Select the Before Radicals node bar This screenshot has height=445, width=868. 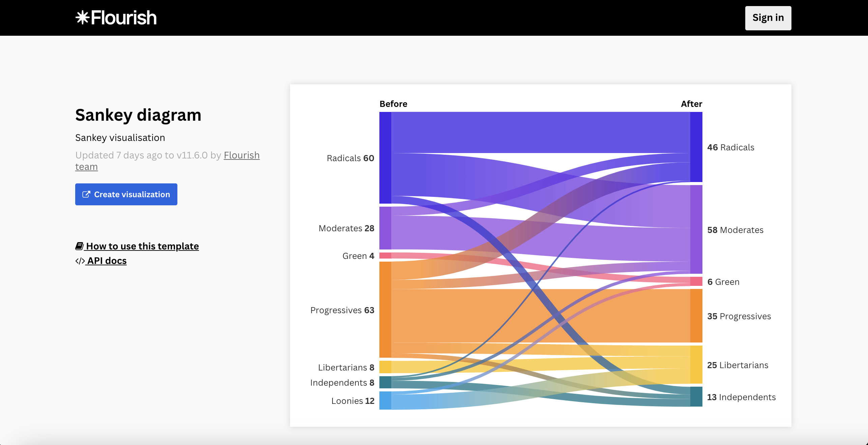(385, 157)
